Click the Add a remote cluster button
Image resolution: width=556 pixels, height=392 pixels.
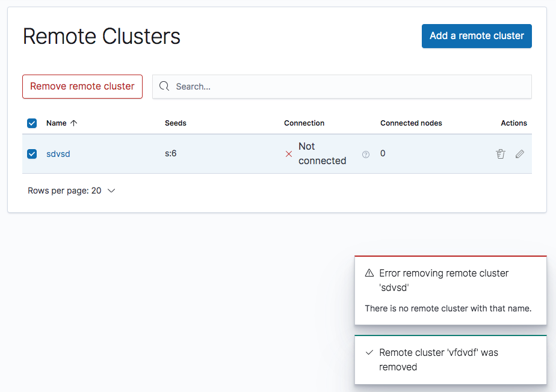477,36
